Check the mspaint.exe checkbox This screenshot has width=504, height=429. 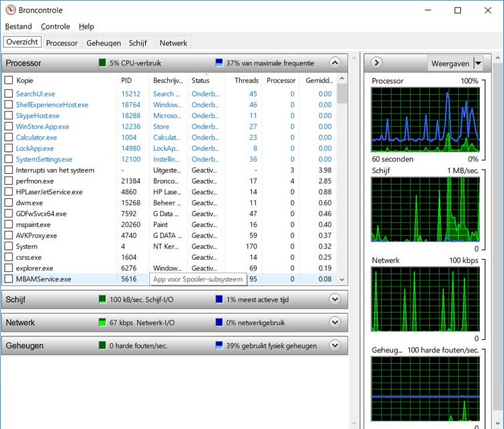[9, 224]
